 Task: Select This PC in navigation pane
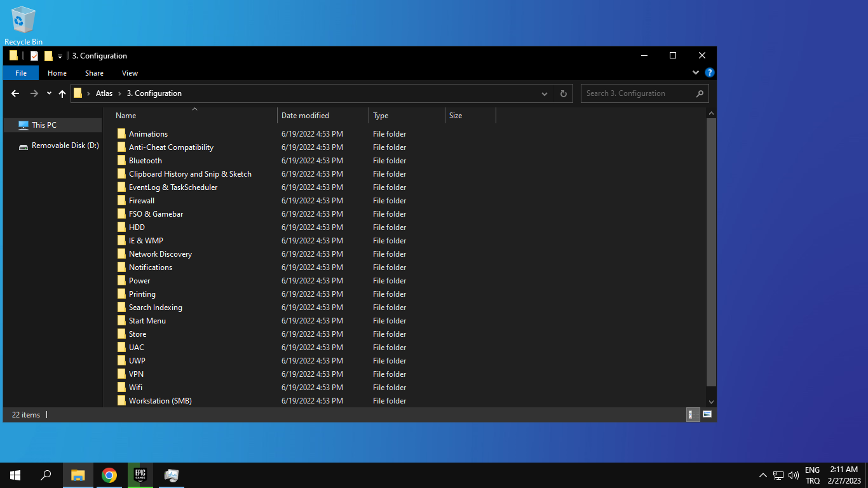[x=53, y=125]
